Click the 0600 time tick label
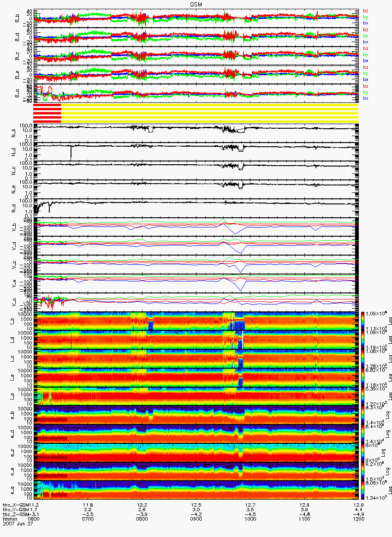392x537 pixels. [34, 519]
